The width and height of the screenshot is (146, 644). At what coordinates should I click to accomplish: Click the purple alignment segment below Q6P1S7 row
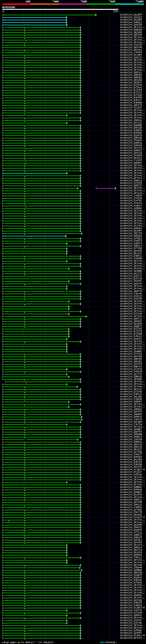106,188
